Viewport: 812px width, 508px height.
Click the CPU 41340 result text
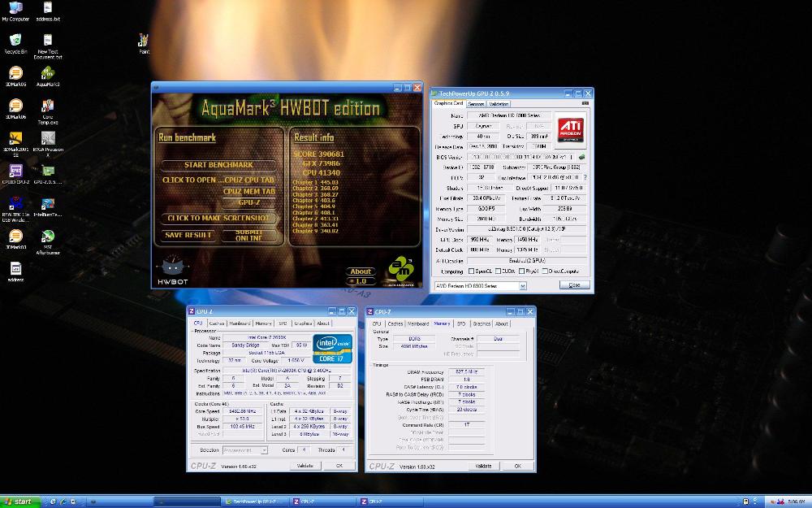point(322,172)
